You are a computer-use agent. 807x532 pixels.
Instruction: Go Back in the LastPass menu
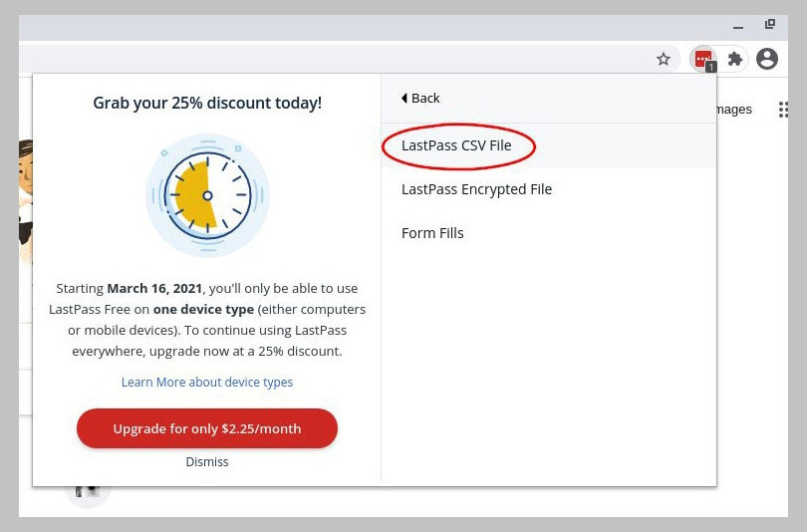420,98
